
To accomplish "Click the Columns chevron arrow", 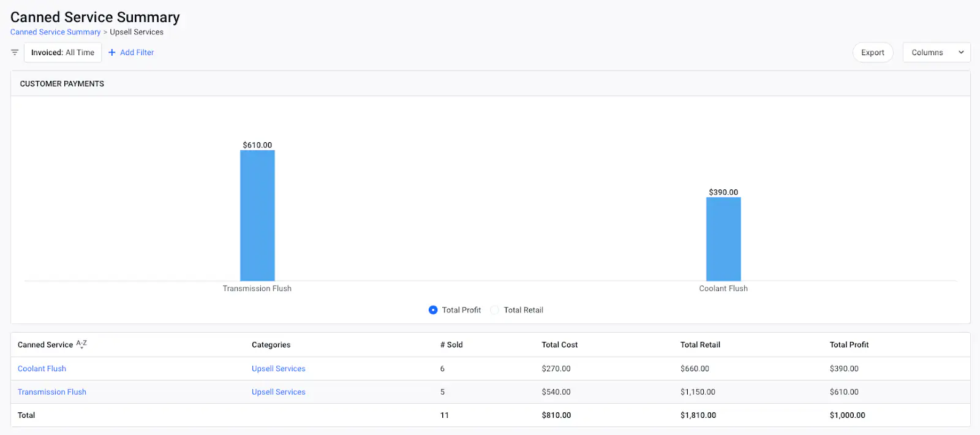I will (960, 53).
